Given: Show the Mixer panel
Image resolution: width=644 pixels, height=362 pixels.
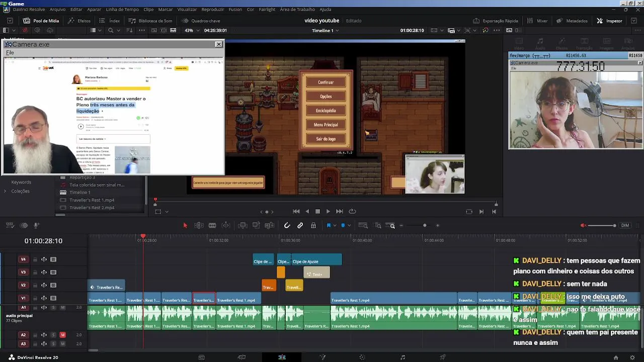Looking at the screenshot, I should point(537,21).
